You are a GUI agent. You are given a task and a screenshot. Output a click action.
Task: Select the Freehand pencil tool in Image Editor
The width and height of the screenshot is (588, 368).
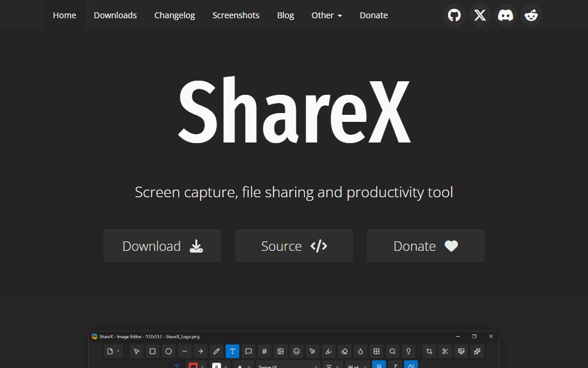point(216,352)
